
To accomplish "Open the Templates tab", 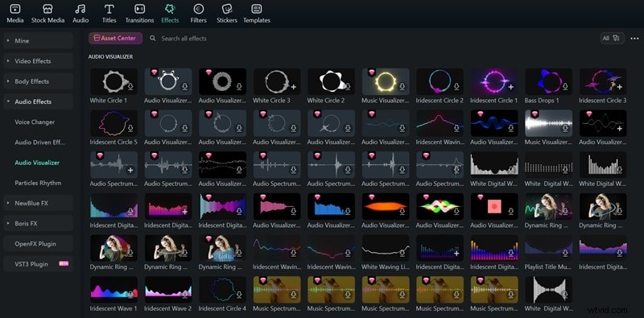I will click(x=257, y=14).
